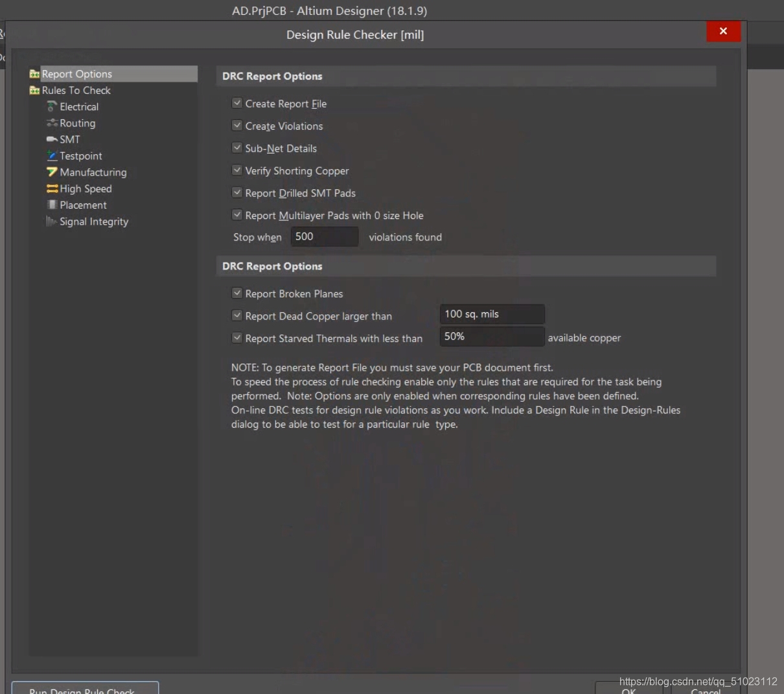Toggle Report Starved Thermals checkbox
This screenshot has width=784, height=694.
click(x=237, y=338)
